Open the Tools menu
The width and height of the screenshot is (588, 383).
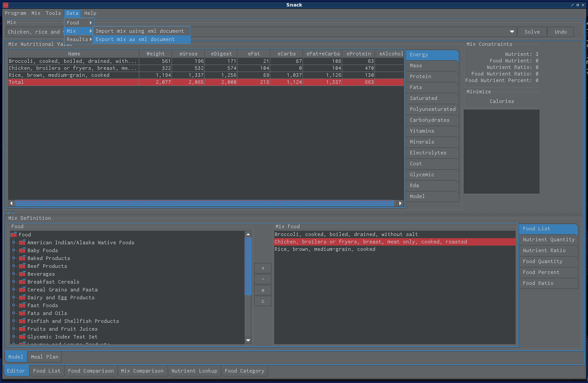53,13
